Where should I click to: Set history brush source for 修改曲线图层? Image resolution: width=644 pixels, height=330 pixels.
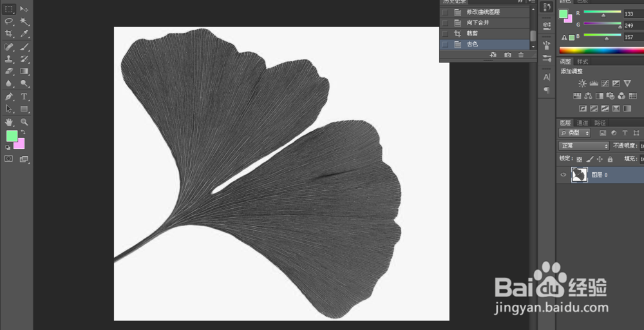point(445,12)
